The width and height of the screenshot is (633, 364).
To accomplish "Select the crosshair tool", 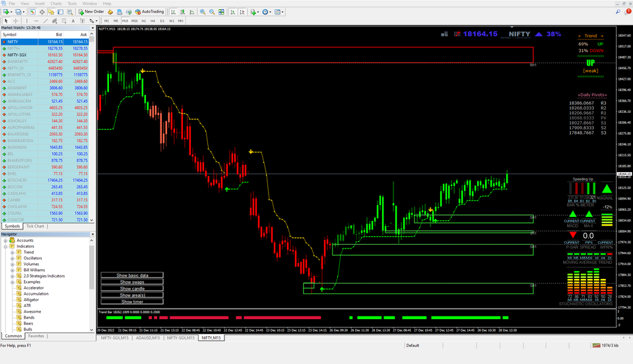I will point(16,20).
